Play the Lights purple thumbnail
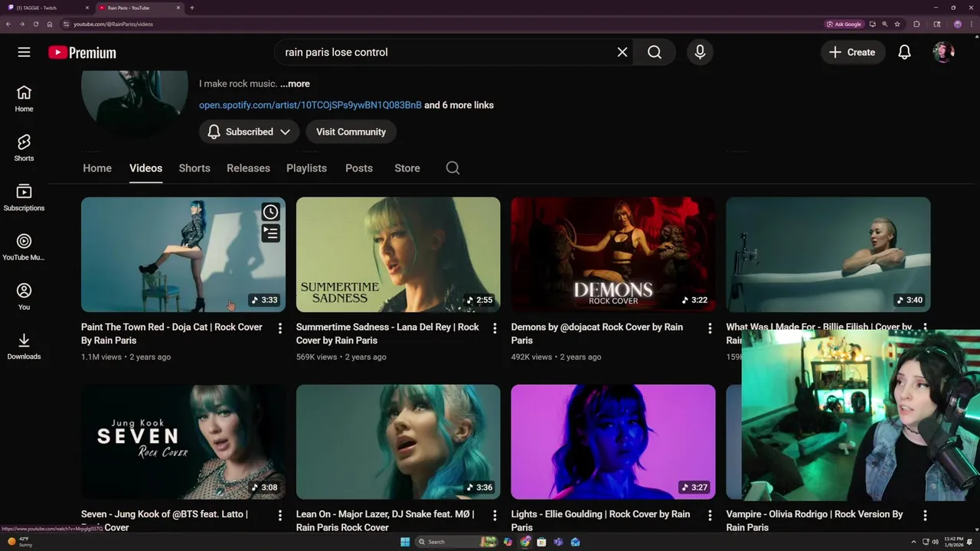Viewport: 980px width, 551px height. (x=613, y=442)
